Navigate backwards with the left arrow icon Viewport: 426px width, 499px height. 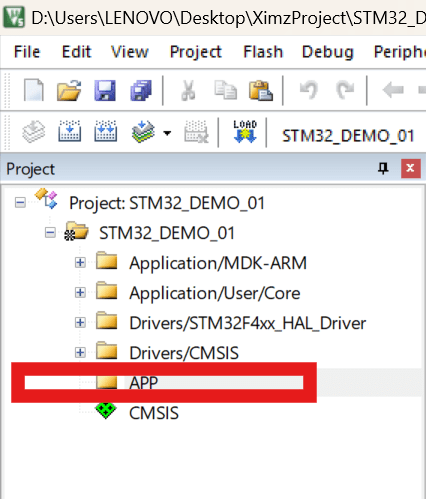click(x=393, y=90)
